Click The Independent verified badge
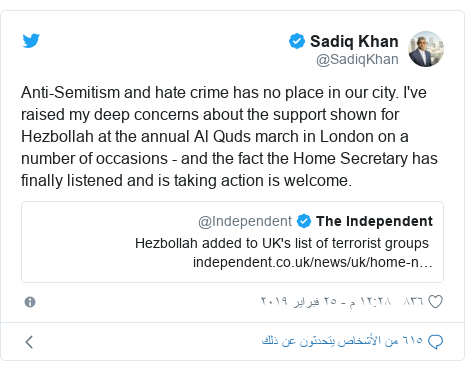 (x=304, y=221)
